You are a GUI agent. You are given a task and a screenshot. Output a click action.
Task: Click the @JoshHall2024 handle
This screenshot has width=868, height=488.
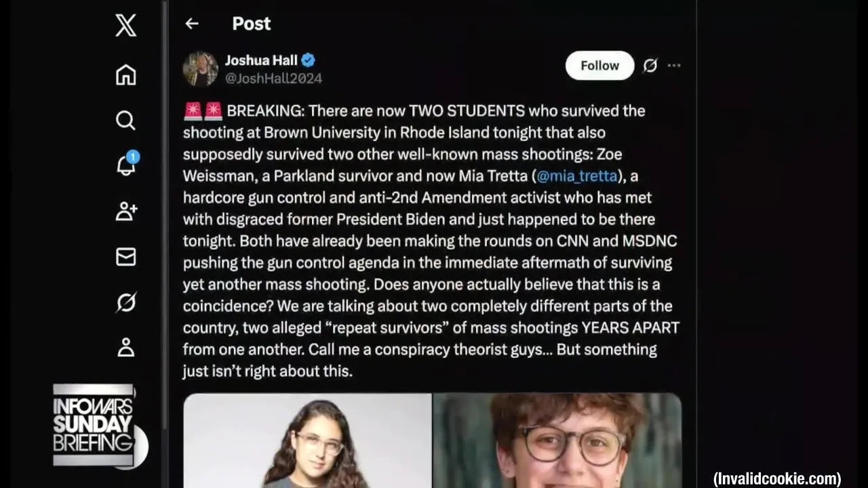(x=273, y=79)
